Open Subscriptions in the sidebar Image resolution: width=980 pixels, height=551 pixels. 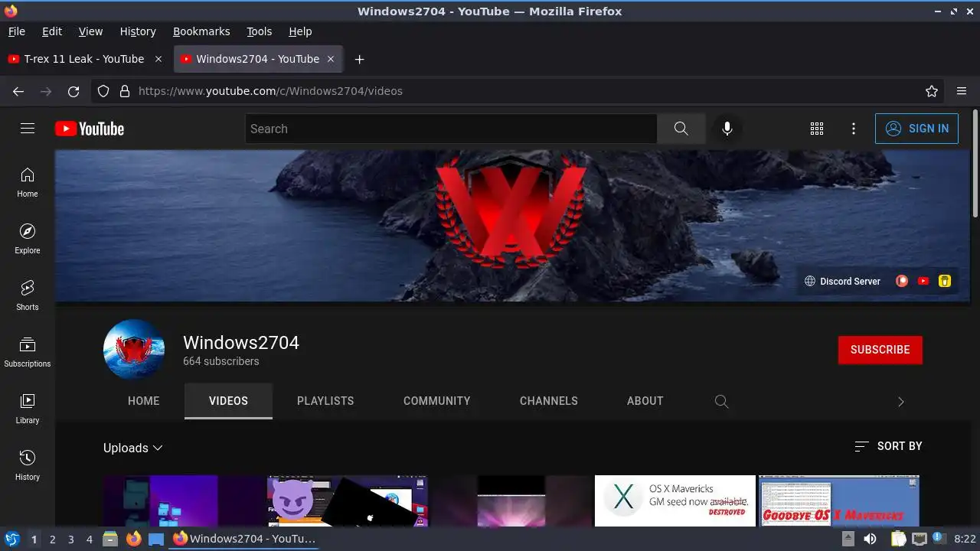[x=28, y=353]
